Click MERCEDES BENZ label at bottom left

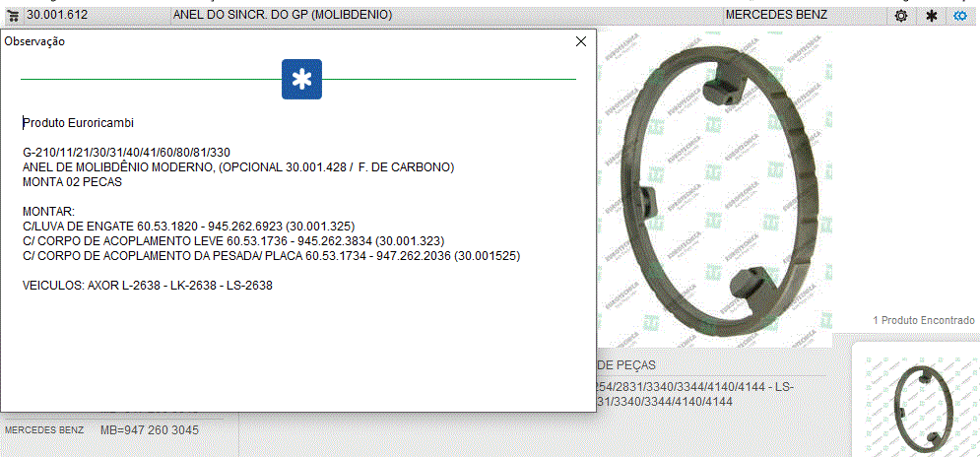(x=44, y=430)
